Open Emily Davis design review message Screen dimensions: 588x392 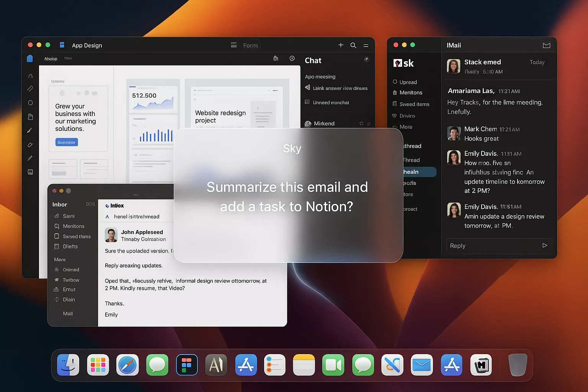click(x=503, y=216)
